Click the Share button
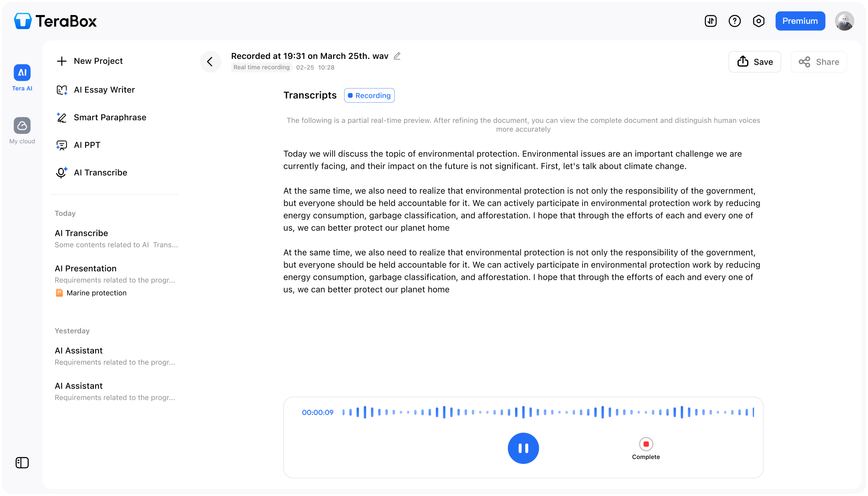 tap(818, 62)
